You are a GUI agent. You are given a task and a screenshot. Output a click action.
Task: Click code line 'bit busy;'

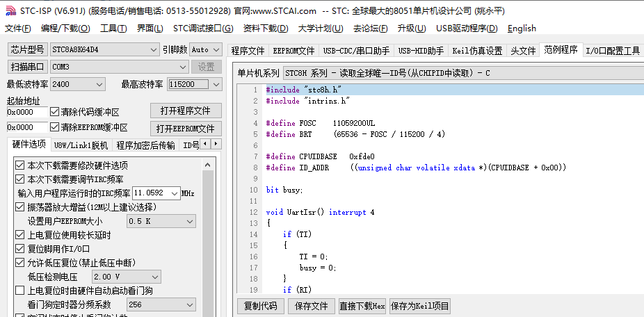click(x=284, y=190)
